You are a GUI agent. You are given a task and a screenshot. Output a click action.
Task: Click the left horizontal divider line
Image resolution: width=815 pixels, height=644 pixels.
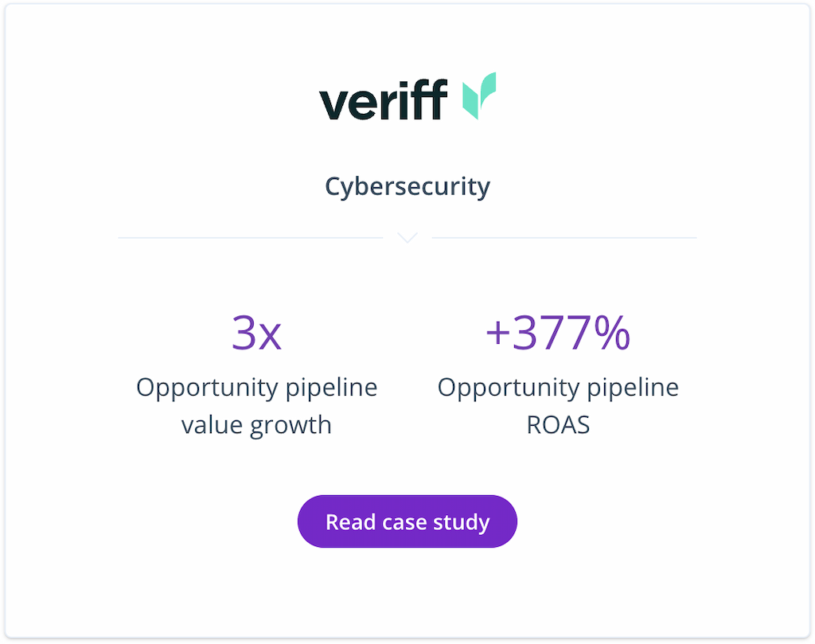point(251,237)
